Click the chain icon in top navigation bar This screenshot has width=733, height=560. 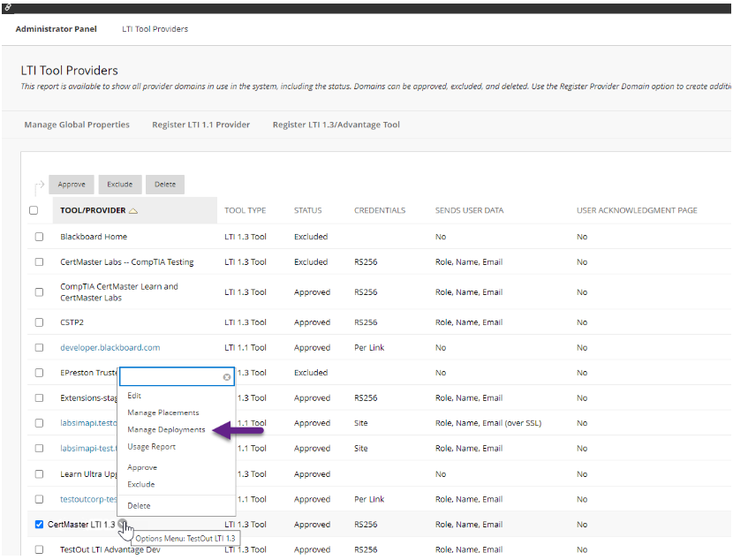tap(10, 9)
